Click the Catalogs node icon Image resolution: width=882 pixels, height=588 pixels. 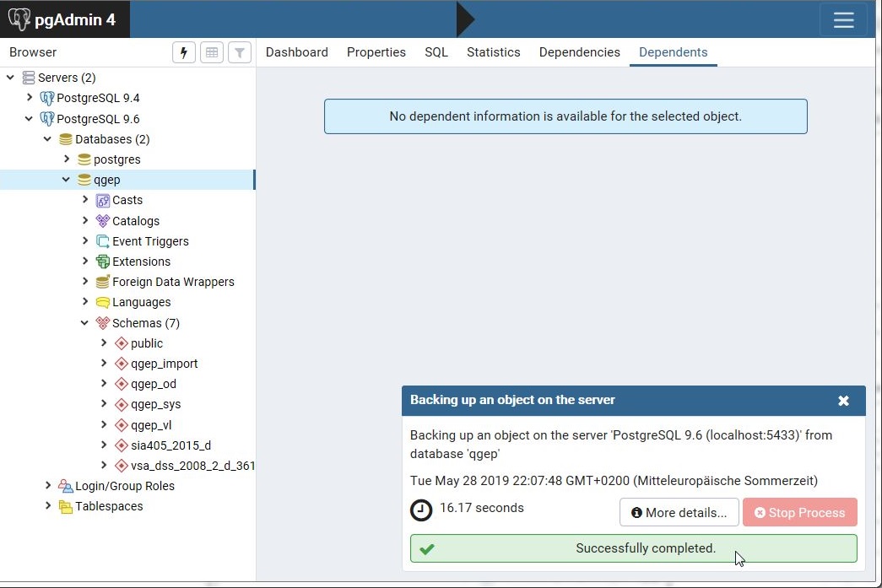[102, 221]
